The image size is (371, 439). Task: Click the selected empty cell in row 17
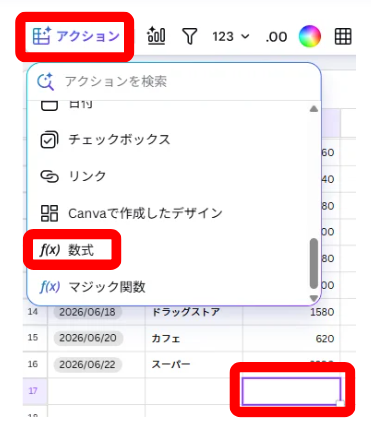pyautogui.click(x=292, y=391)
